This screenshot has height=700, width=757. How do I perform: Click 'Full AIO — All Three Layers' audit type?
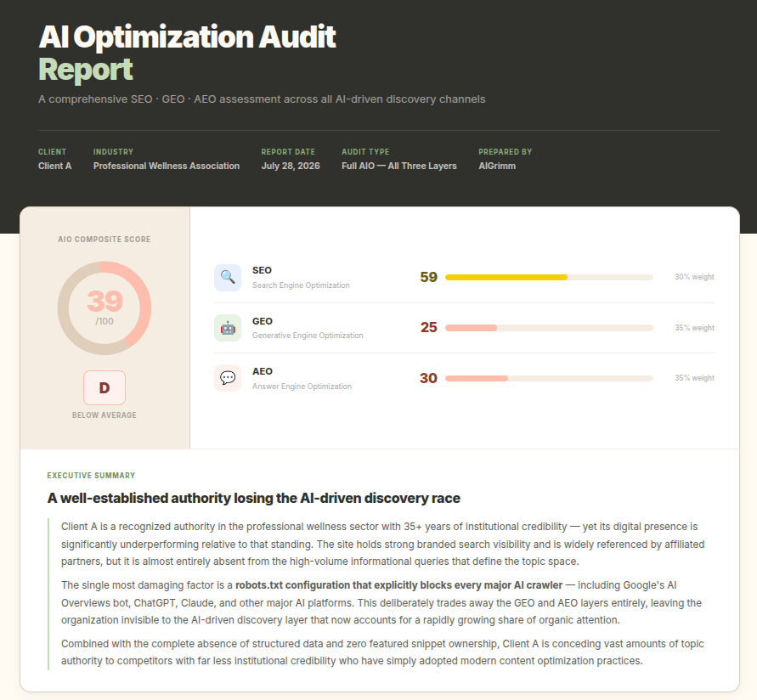(398, 166)
